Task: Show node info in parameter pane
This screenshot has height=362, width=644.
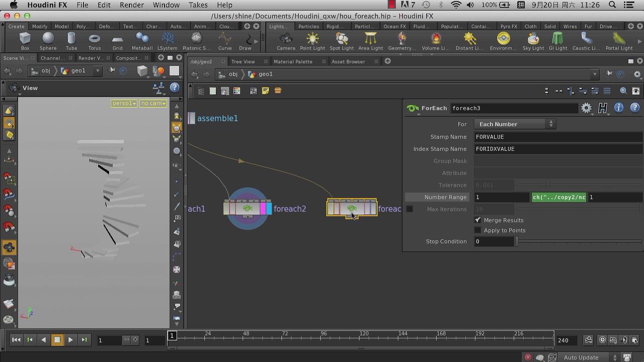Action: point(619,108)
